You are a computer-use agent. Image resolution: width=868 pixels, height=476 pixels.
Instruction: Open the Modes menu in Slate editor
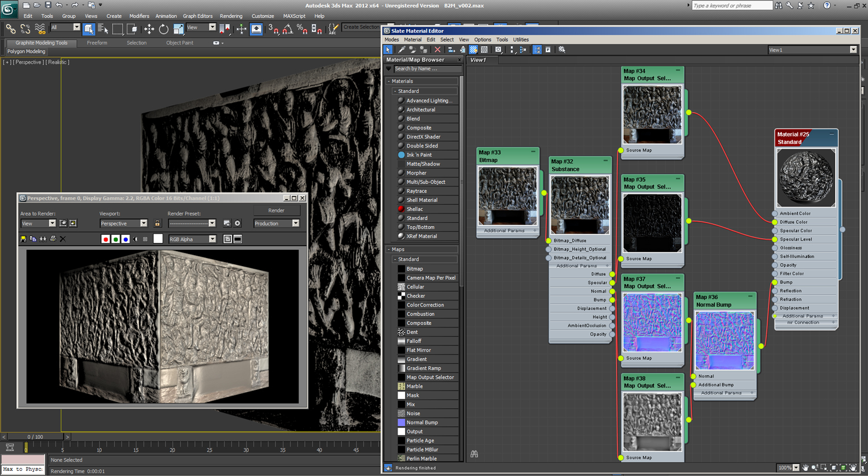click(x=392, y=40)
